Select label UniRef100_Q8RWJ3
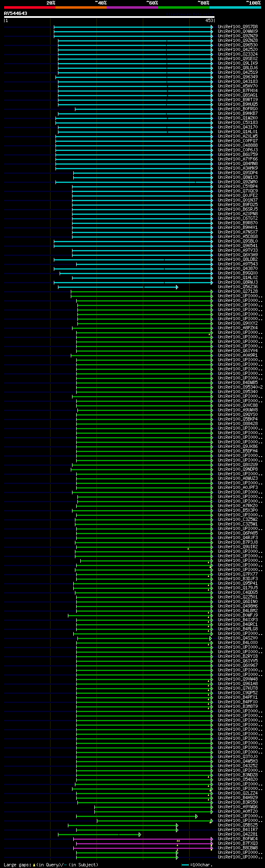The height and width of the screenshot is (868, 265). [238, 282]
